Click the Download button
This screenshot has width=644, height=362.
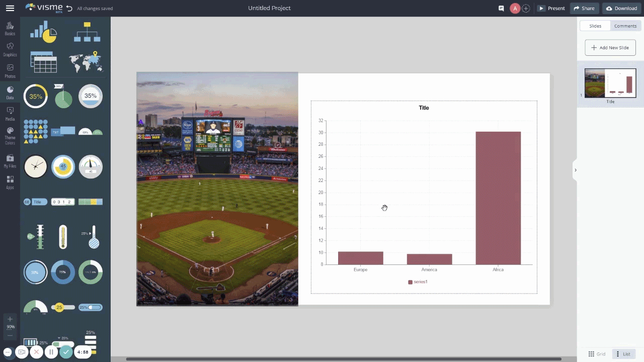[x=622, y=9]
